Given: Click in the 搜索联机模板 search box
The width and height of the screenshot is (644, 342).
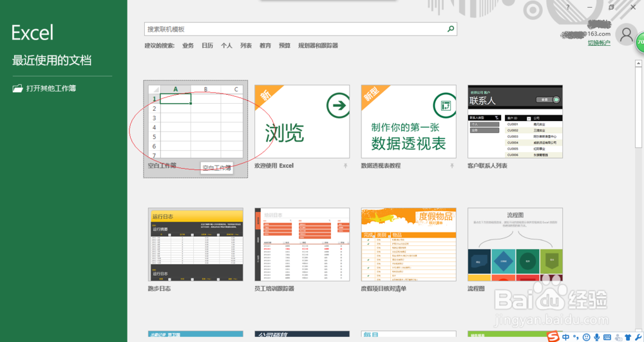Looking at the screenshot, I should (300, 29).
